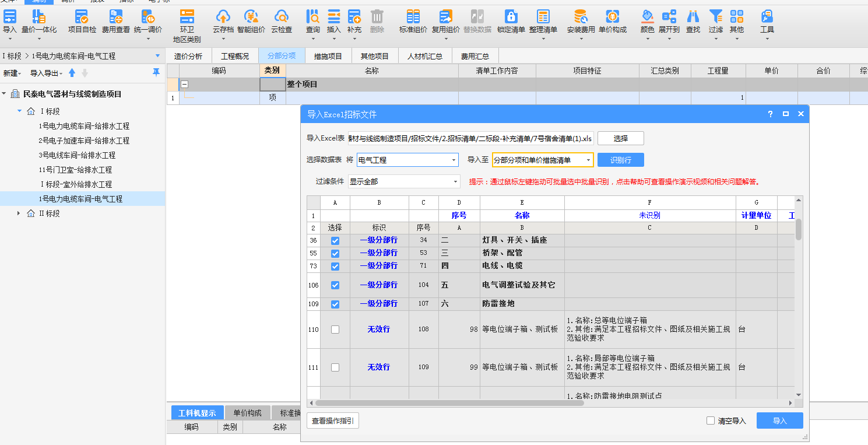Viewport: 868px width, 445px height.
Task: Open the 选择数据表 电气工程 dropdown
Action: [x=407, y=160]
